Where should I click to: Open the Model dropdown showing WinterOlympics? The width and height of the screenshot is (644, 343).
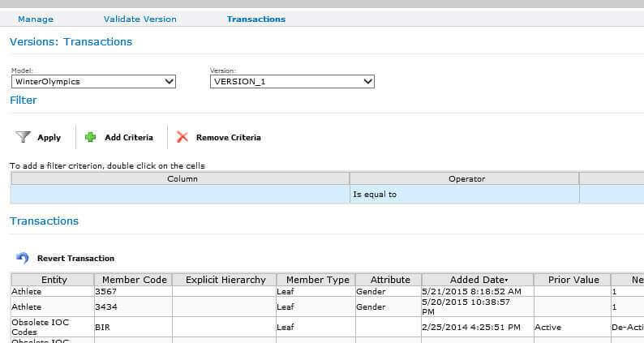coord(93,81)
